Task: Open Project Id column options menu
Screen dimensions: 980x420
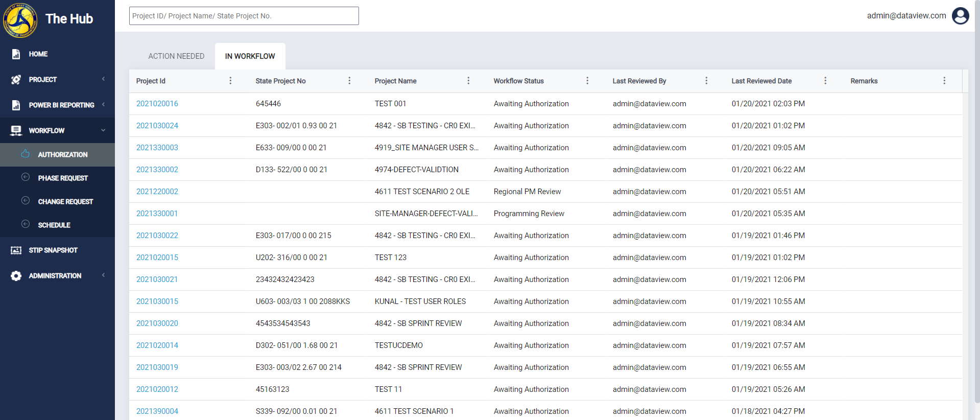Action: 230,81
